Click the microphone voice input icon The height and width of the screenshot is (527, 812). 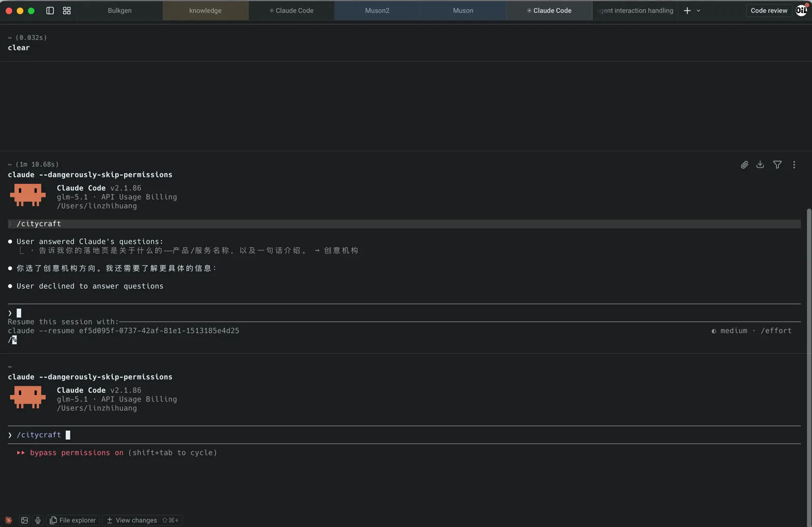click(x=38, y=520)
